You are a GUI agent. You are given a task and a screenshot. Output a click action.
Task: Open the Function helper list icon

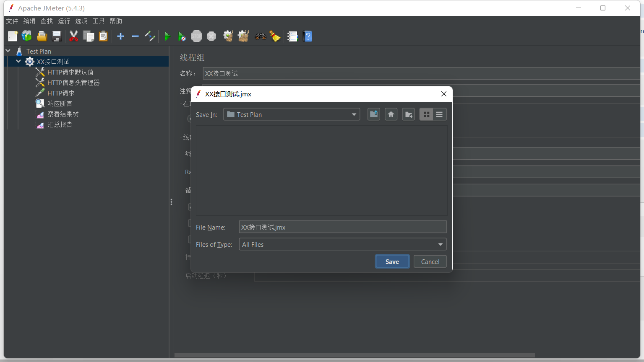292,36
